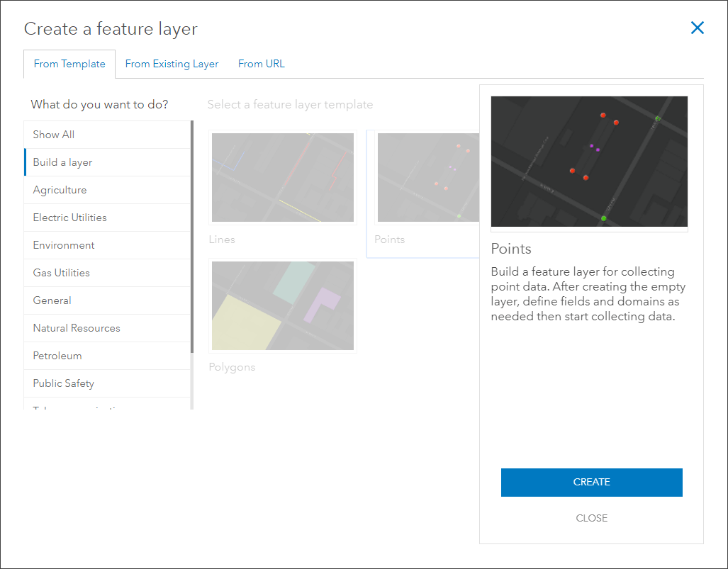Select the General category
The image size is (728, 569).
click(52, 300)
